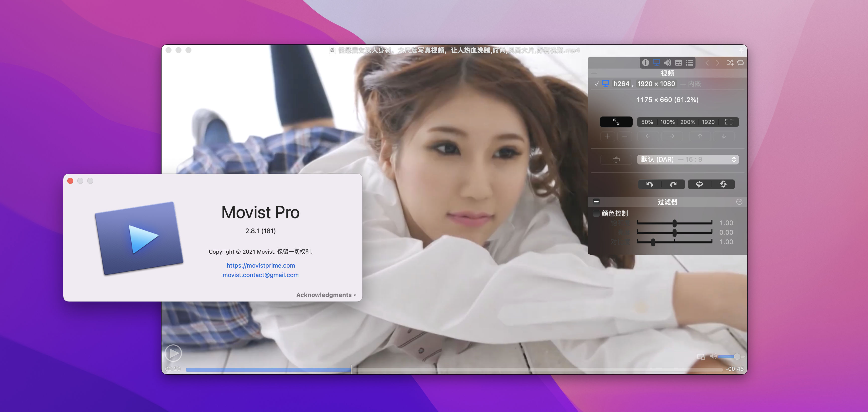868x412 pixels.
Task: Open the 默认 (DAR) aspect ratio dropdown
Action: [x=688, y=159]
